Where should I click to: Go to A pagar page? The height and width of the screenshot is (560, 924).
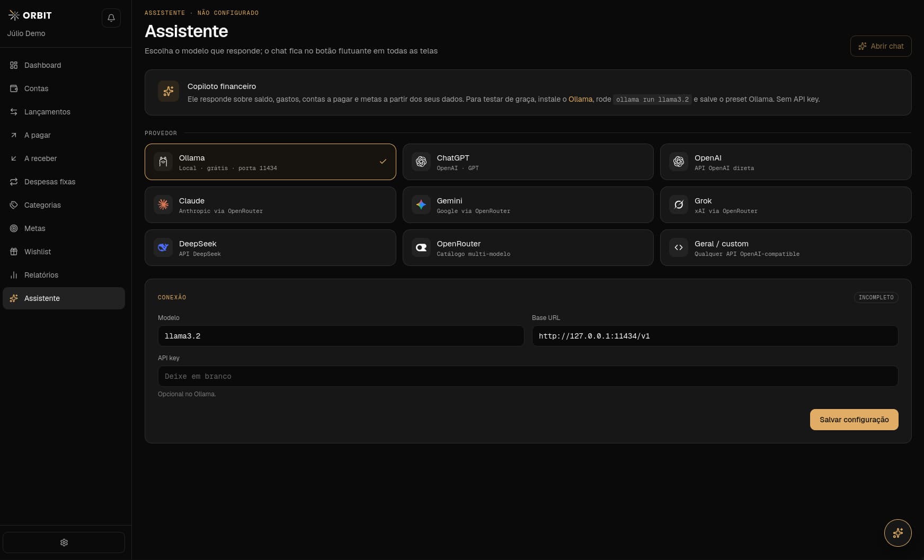click(x=64, y=135)
